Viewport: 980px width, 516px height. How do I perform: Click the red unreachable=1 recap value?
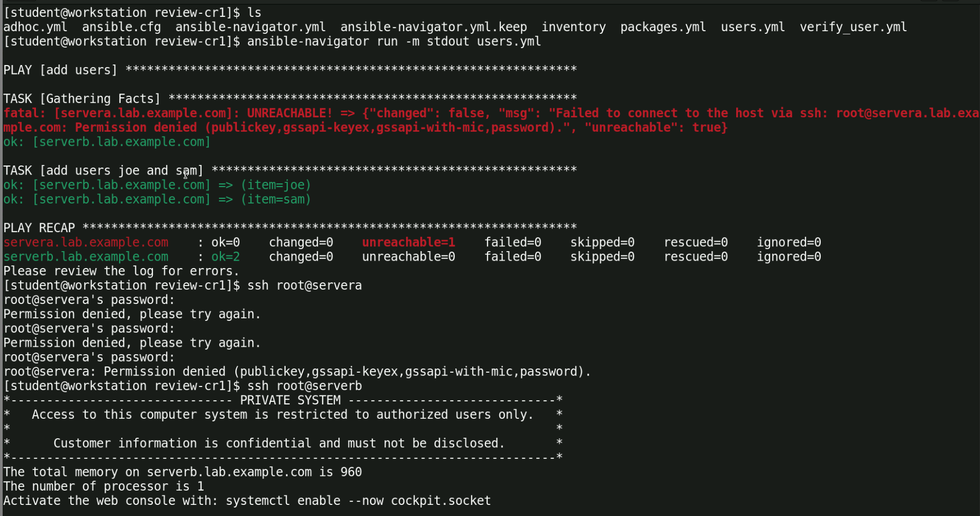[x=408, y=242]
